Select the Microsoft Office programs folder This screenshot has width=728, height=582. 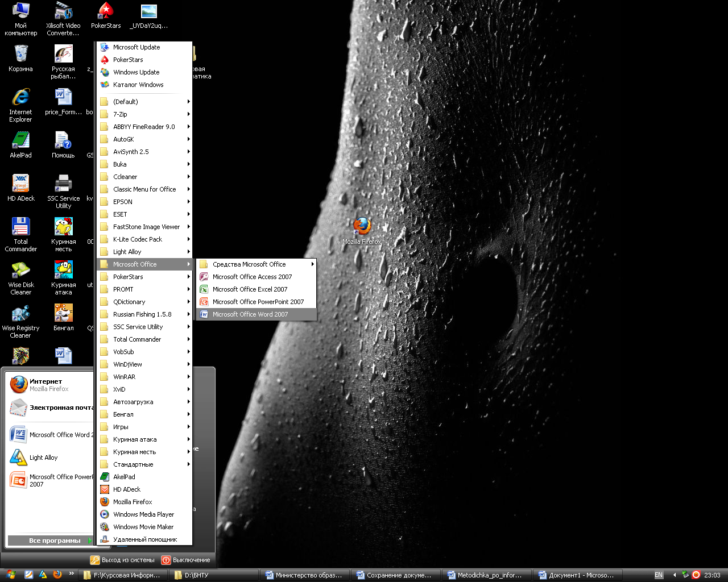[x=144, y=264]
